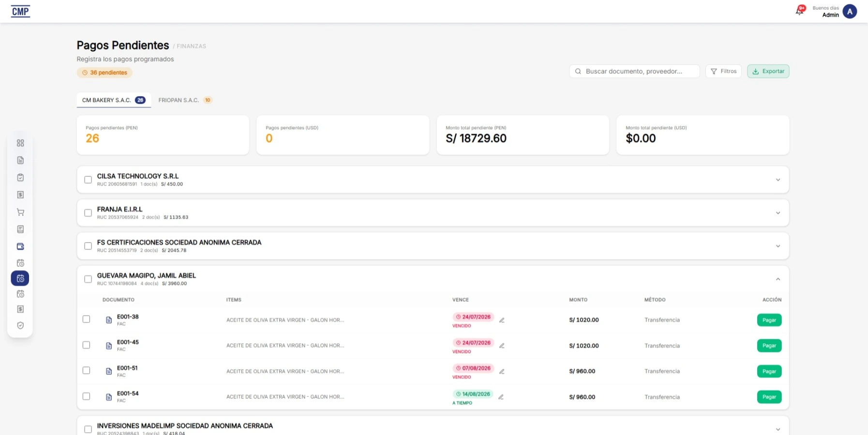Click Pagar for document E001-51
Viewport: 868px width, 435px height.
coord(769,371)
